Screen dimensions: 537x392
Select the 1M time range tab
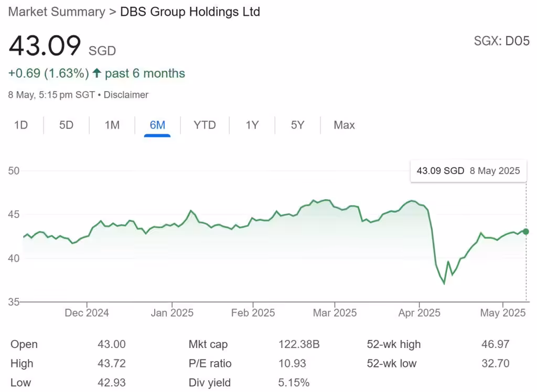(x=111, y=125)
